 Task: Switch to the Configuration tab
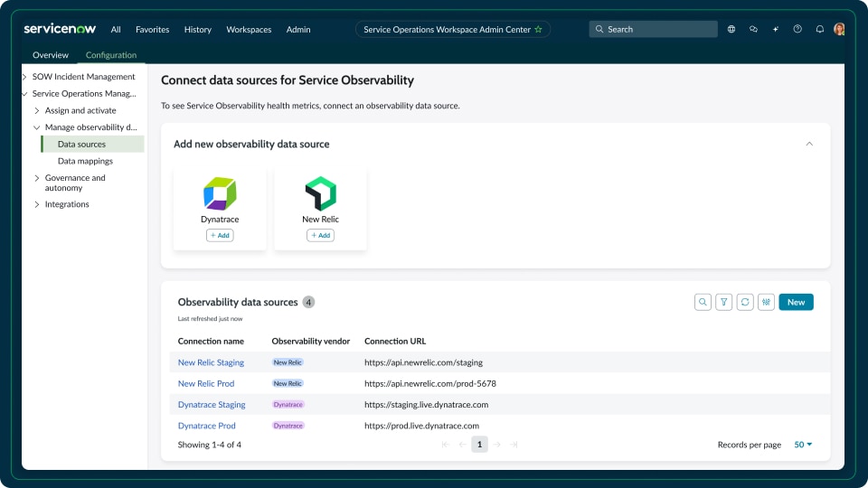coord(110,55)
